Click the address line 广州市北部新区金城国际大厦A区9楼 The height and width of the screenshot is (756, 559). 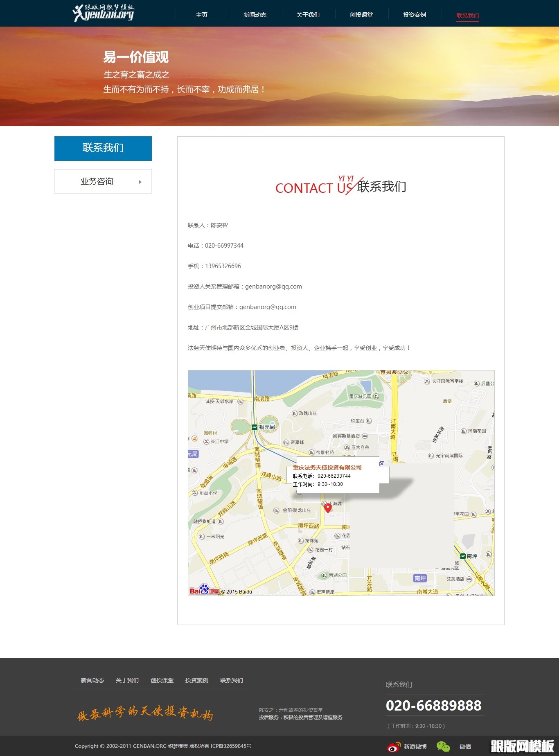[252, 327]
